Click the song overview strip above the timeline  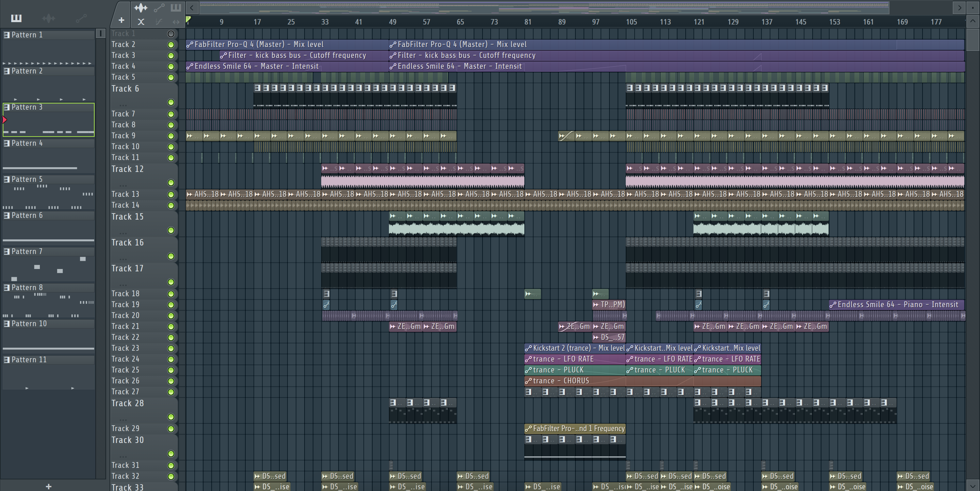point(544,7)
